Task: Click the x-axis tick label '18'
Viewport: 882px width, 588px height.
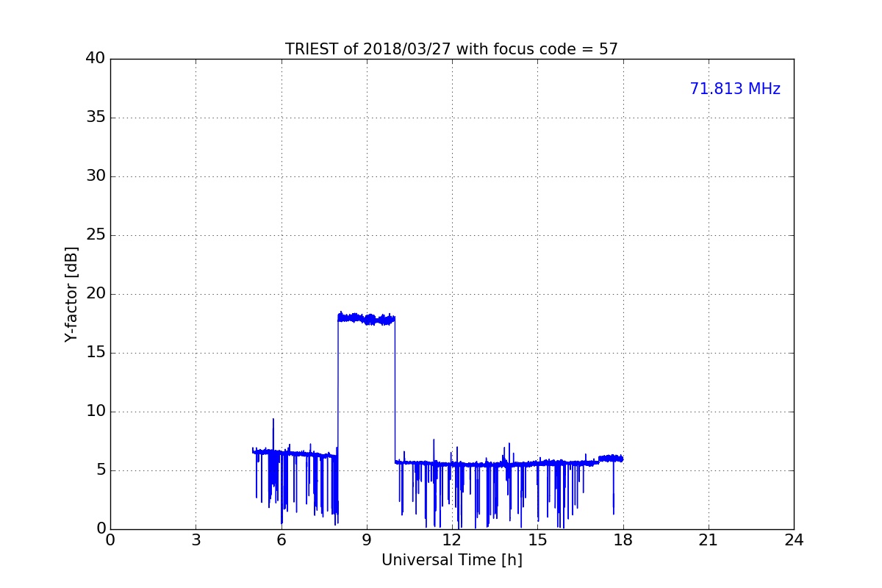Action: coord(623,540)
